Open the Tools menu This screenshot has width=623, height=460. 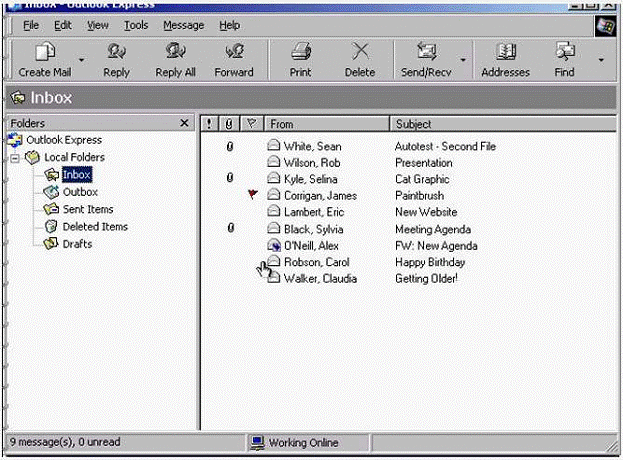click(136, 25)
